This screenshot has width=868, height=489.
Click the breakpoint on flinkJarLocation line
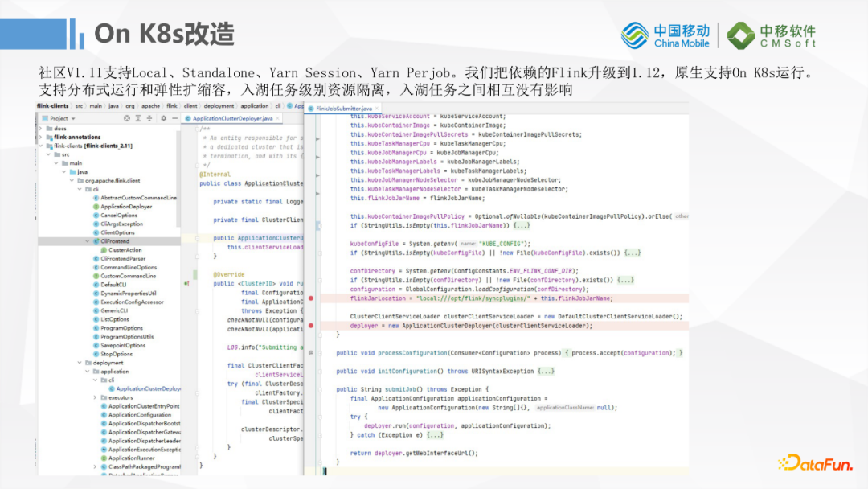pos(311,298)
